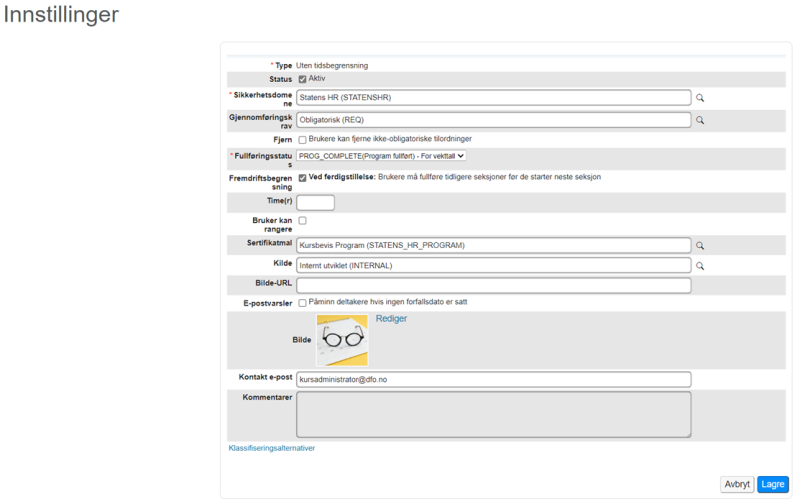Click into the empty Bilde-URL field
The width and height of the screenshot is (800, 504).
(494, 286)
